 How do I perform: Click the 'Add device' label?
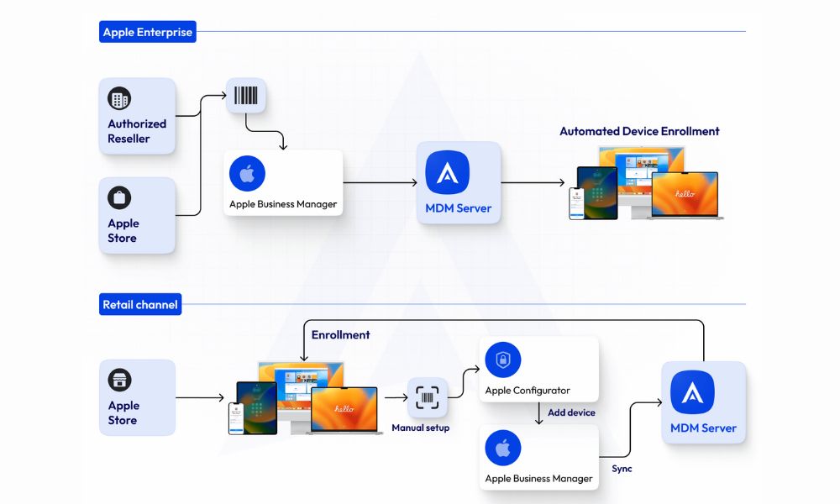[571, 412]
